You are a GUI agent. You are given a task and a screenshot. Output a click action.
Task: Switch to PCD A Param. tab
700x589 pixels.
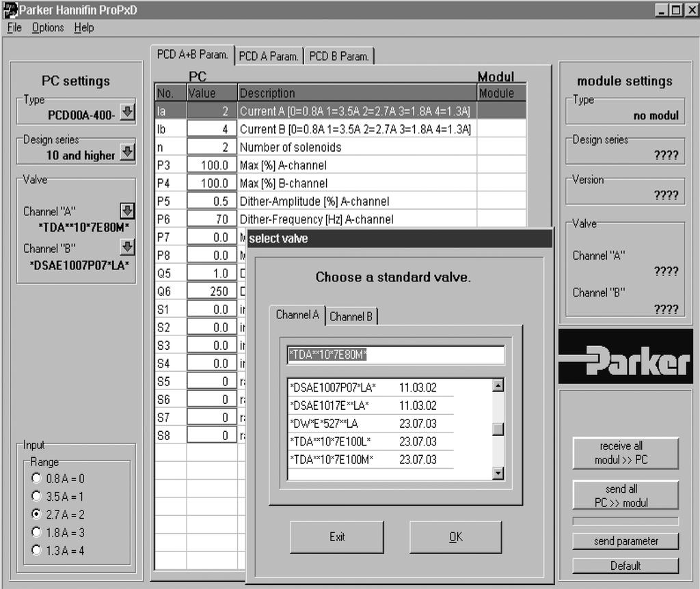coord(268,56)
